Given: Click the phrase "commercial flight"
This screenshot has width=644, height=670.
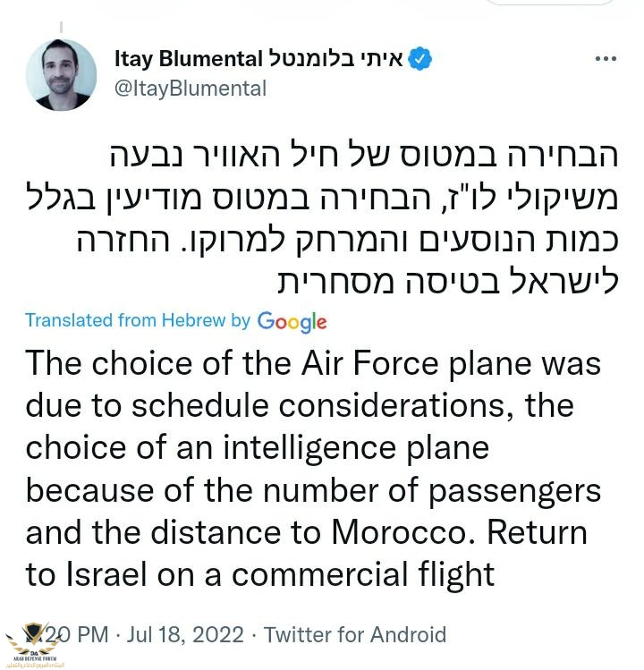Looking at the screenshot, I should point(354,573).
